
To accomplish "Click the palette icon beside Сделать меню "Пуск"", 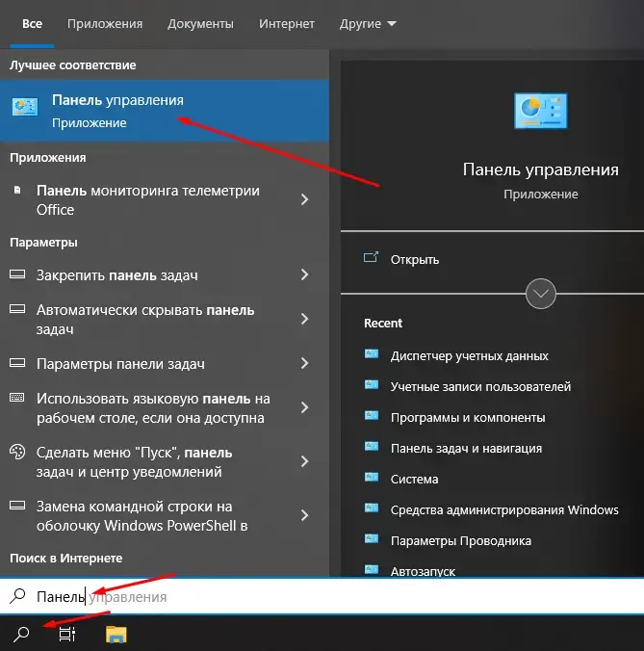I will (17, 452).
